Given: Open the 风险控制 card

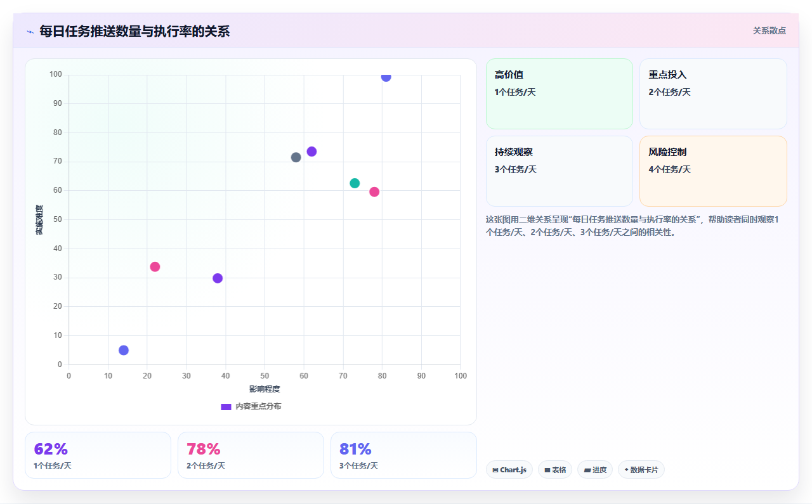Looking at the screenshot, I should (x=713, y=171).
